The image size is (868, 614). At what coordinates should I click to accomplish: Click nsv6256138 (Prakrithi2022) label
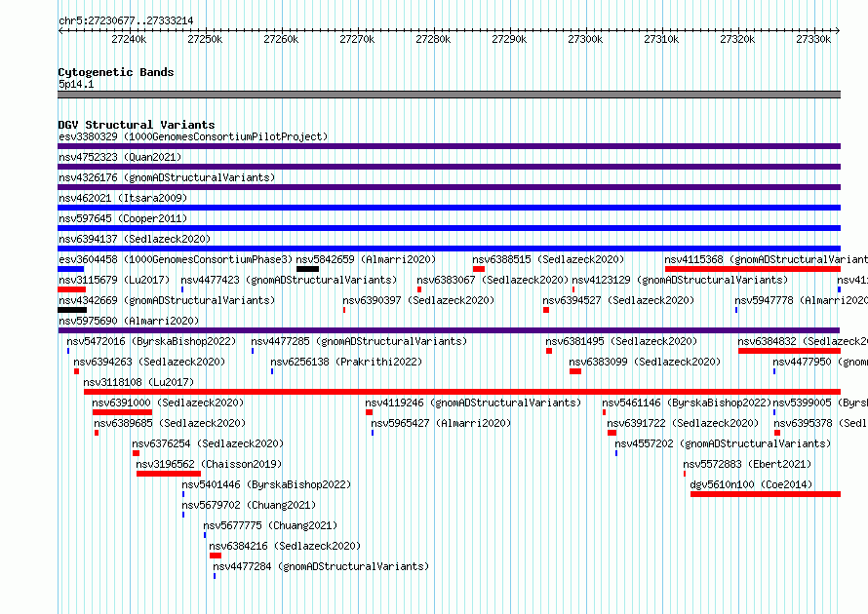coord(346,362)
